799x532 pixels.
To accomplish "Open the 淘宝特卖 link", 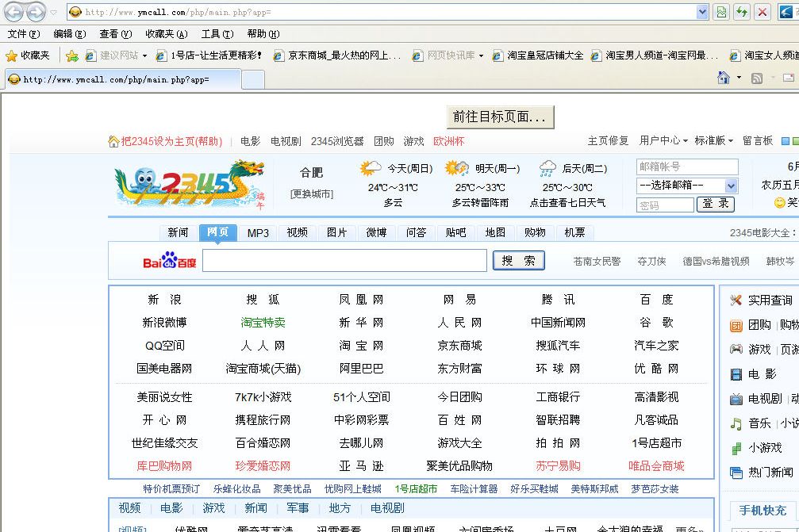I will [263, 323].
